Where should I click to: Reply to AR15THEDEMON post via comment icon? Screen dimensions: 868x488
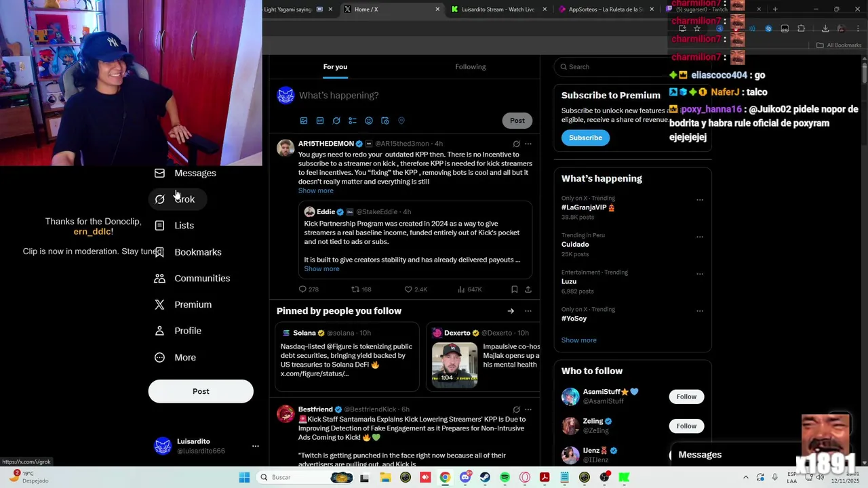click(302, 289)
